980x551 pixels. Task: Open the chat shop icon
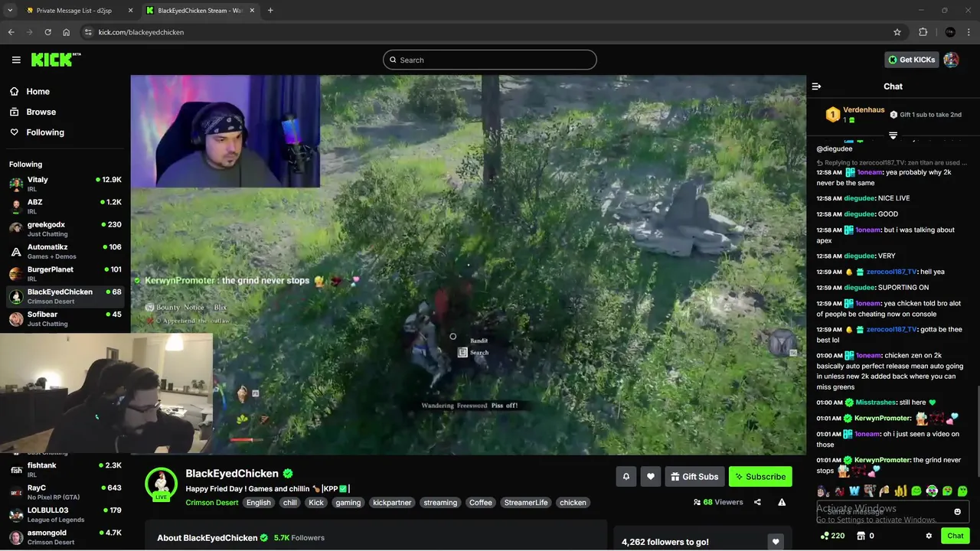(861, 536)
